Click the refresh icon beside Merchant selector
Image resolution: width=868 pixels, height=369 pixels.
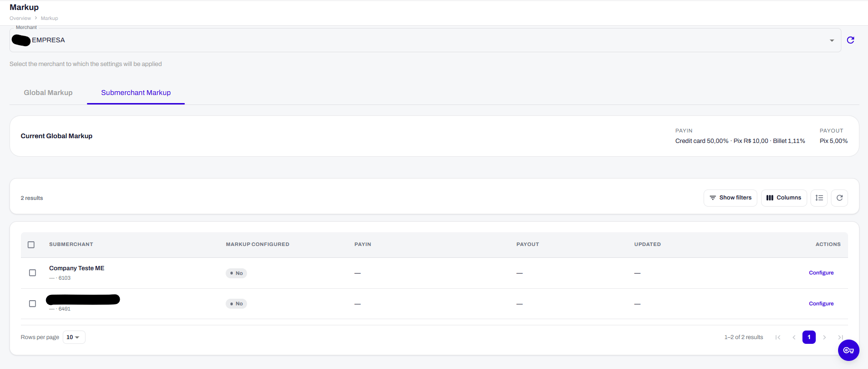850,40
